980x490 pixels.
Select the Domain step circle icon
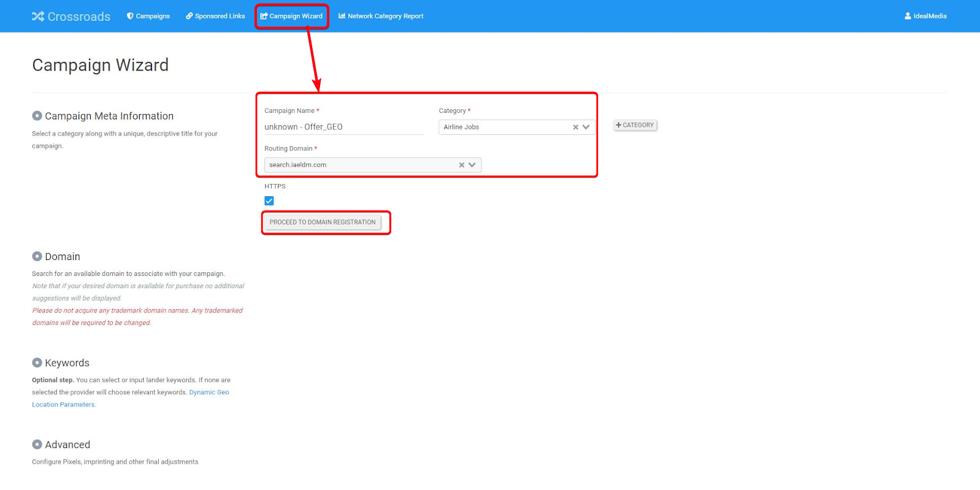tap(37, 256)
